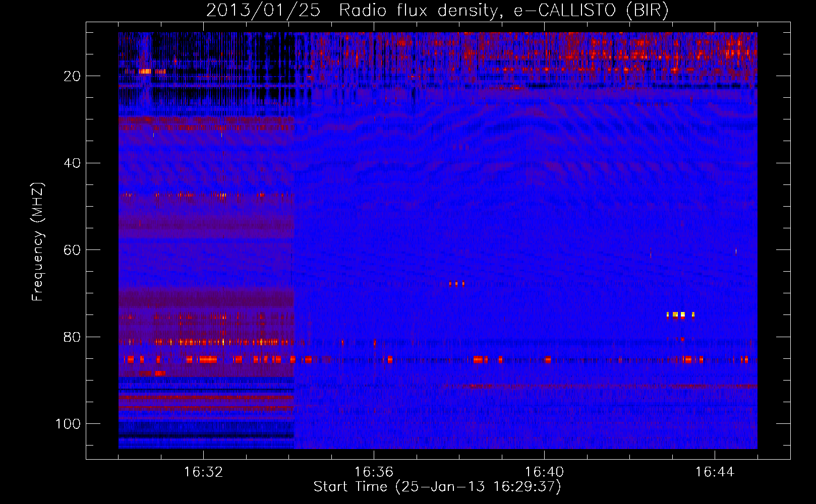This screenshot has height=504, width=816.
Task: Click the 60 frequency tick label
Action: click(x=72, y=250)
